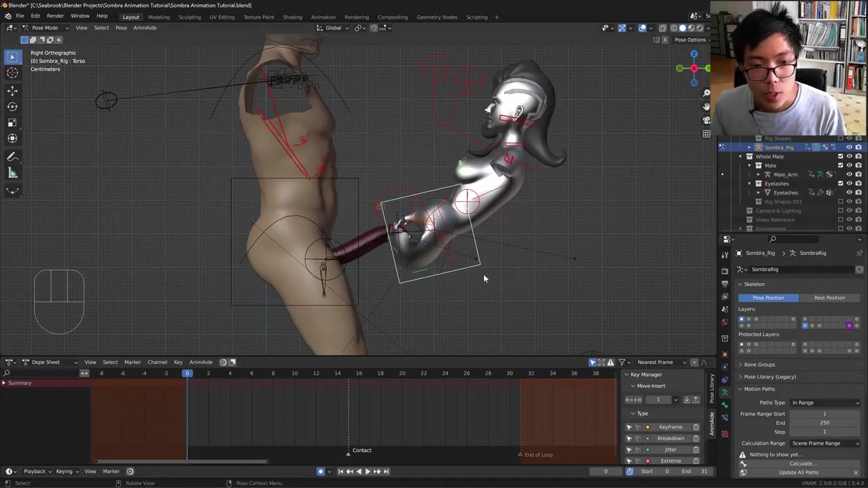The width and height of the screenshot is (868, 488).
Task: Select the Measure ruler tool
Action: pyautogui.click(x=12, y=174)
